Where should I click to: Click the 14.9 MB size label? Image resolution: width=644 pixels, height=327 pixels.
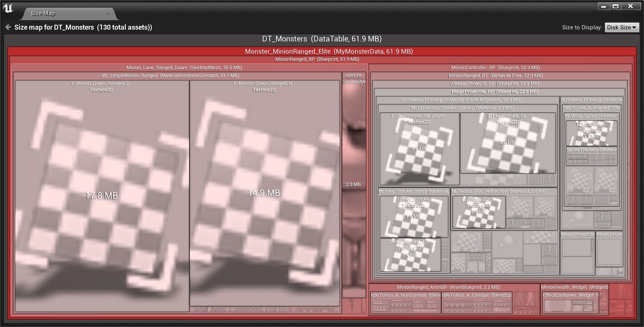coord(264,193)
